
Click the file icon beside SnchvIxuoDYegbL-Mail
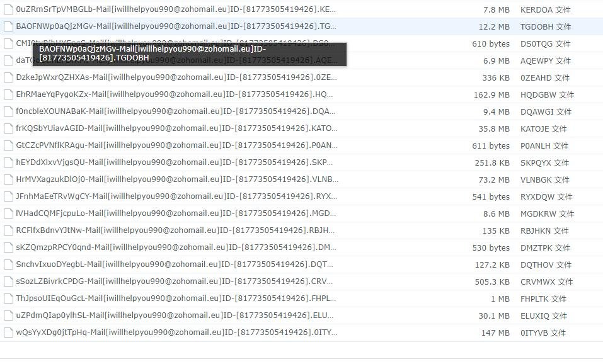tap(8, 264)
